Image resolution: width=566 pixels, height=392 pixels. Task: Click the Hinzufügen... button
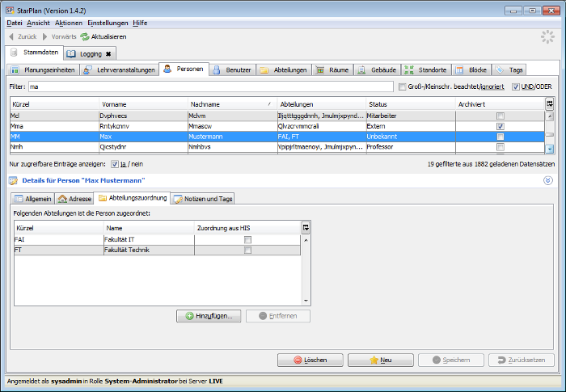[x=209, y=316]
